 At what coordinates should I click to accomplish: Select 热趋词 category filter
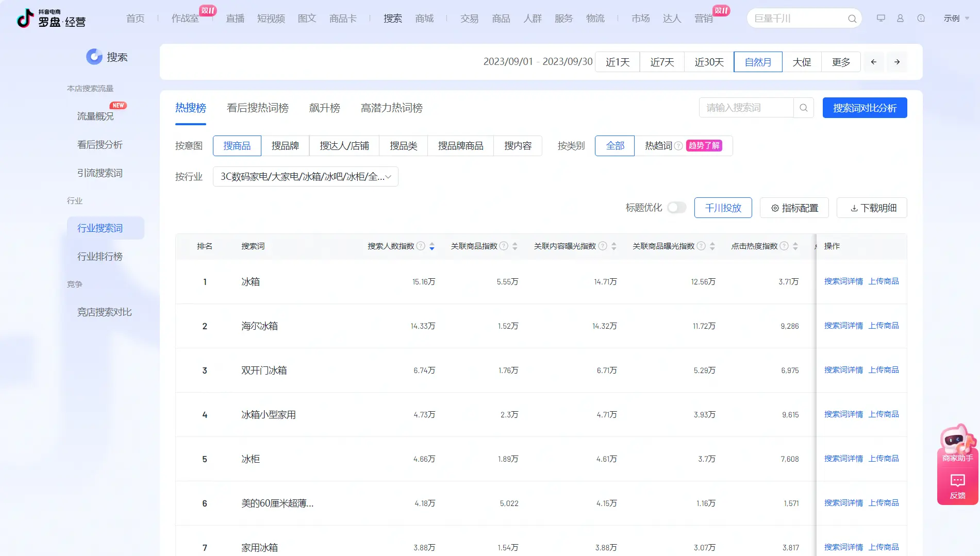[658, 146]
